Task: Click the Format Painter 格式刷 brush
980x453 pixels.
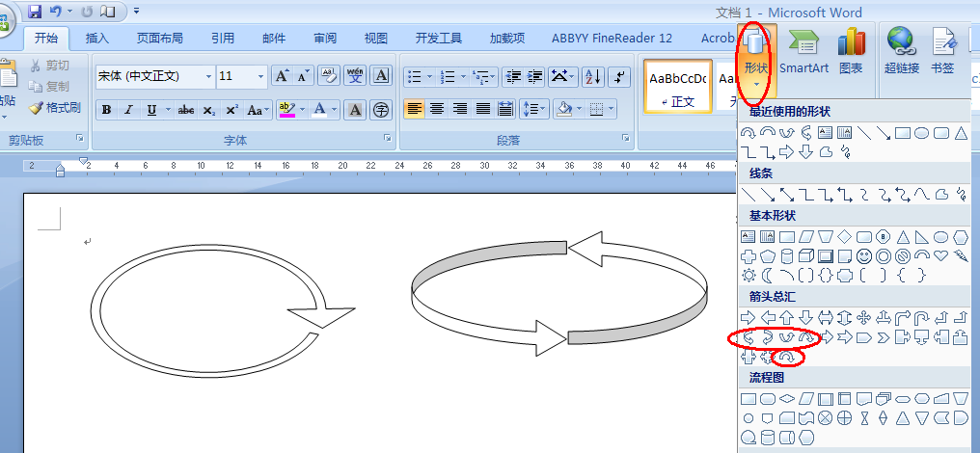Action: (x=55, y=108)
